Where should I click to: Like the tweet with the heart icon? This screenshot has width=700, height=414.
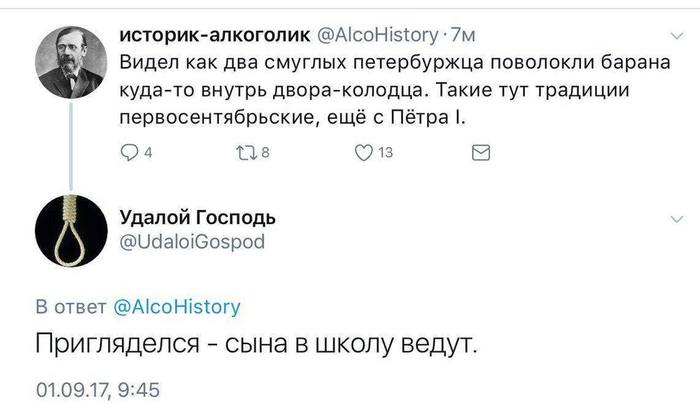pos(364,153)
